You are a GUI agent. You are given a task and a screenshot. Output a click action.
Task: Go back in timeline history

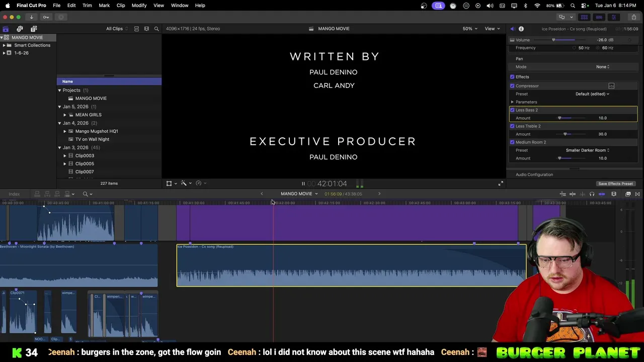[x=262, y=194]
